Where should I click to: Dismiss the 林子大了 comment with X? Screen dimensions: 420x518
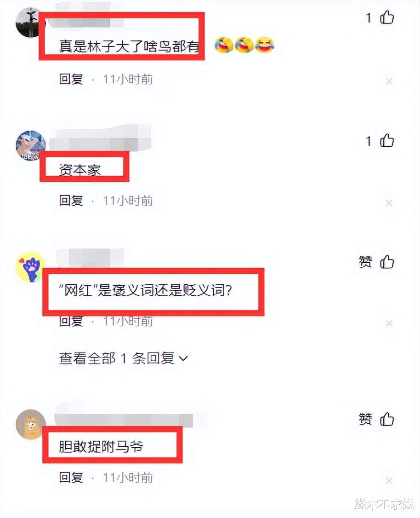(389, 81)
